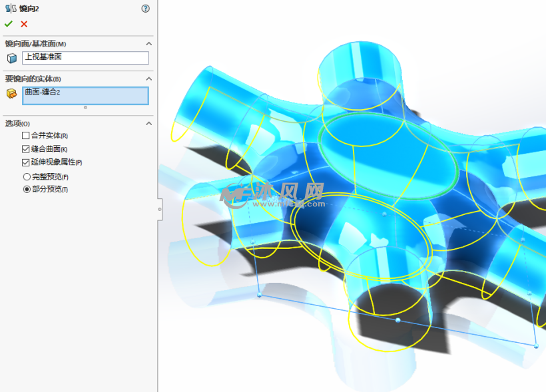Select the 上视基准面 mirror plane field

tap(85, 58)
